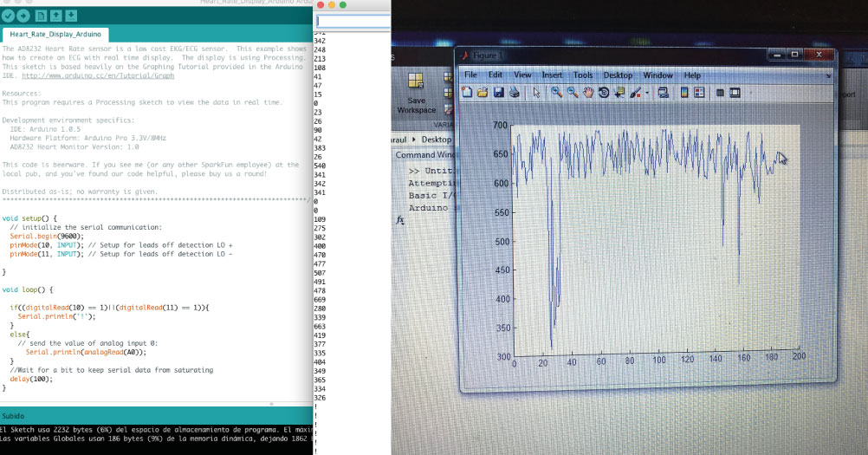
Task: Click the 200 x-axis label on the plot
Action: coord(799,356)
